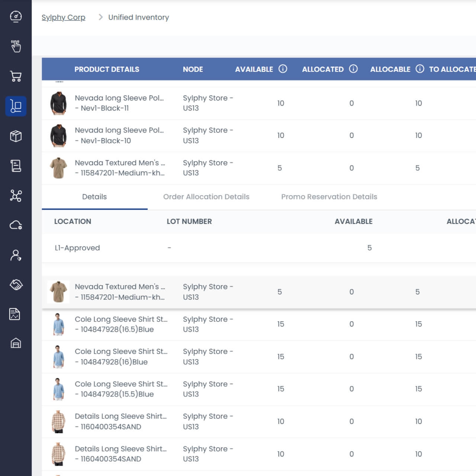Open the cloud settings icon in sidebar

tap(16, 225)
